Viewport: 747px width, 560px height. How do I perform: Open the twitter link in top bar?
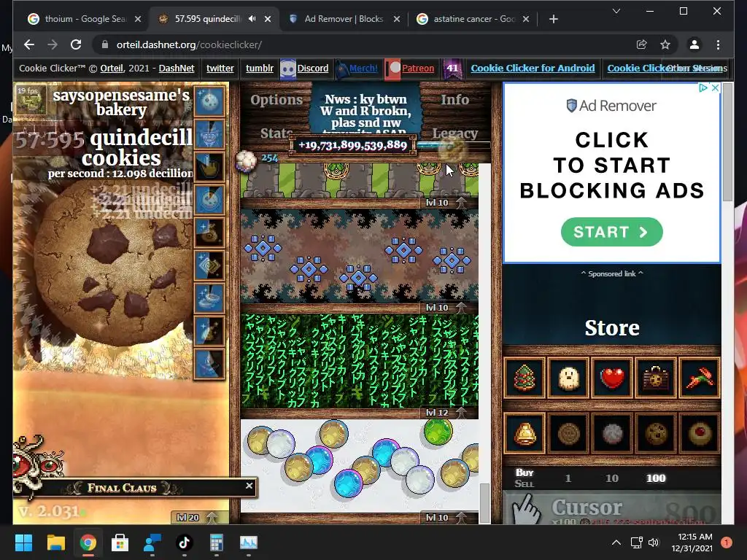(220, 68)
